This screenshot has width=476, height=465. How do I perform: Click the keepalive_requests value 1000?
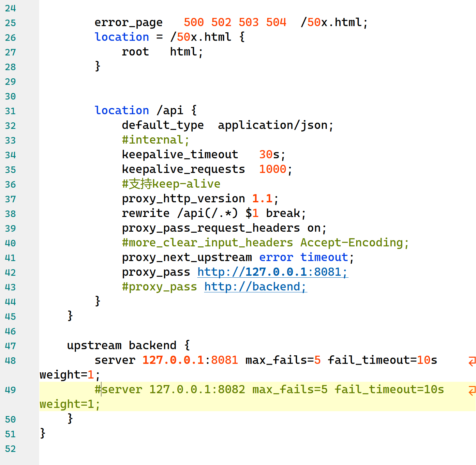(x=273, y=169)
